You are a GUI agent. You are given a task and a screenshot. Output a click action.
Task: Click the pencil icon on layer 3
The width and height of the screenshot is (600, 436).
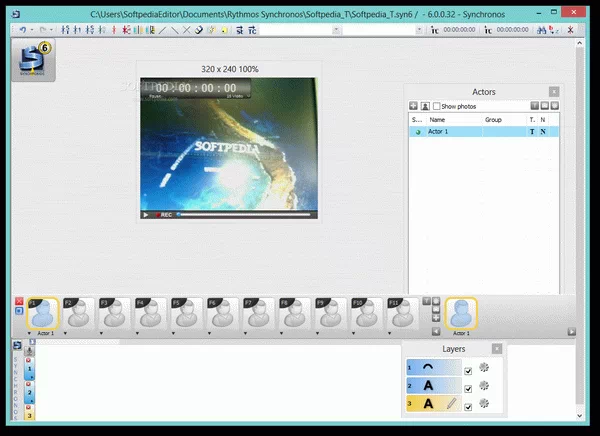[451, 403]
